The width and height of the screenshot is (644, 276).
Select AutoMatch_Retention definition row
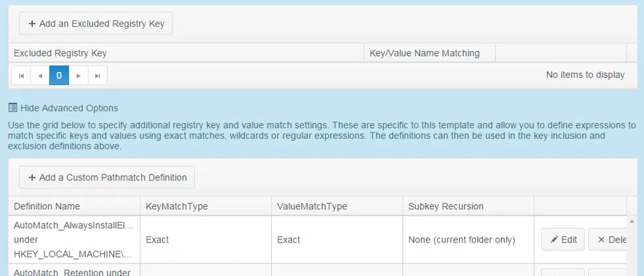click(x=318, y=270)
